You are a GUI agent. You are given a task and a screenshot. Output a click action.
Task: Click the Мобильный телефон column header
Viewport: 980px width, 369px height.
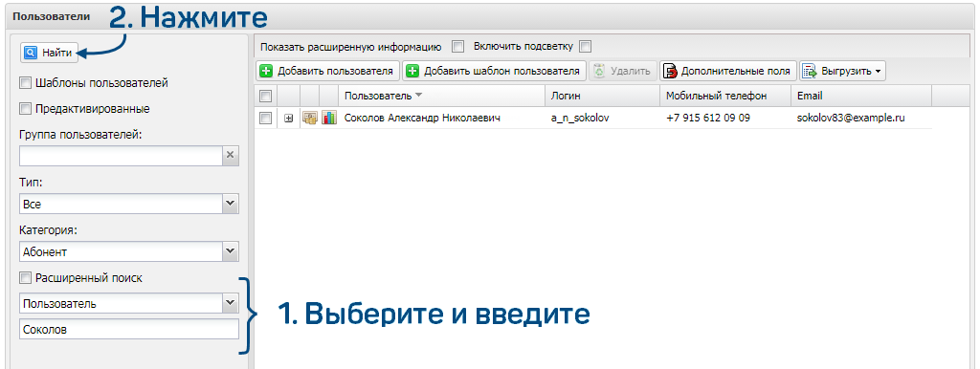[x=725, y=96]
